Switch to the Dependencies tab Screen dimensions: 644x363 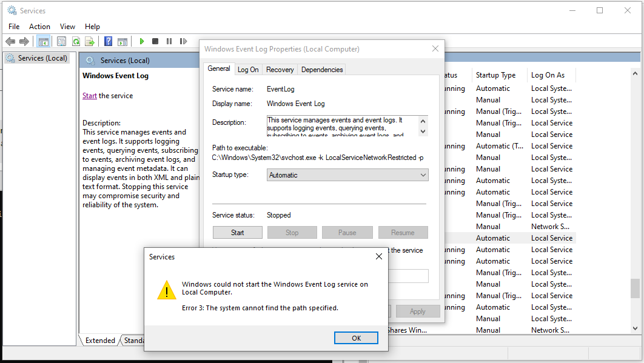(322, 70)
